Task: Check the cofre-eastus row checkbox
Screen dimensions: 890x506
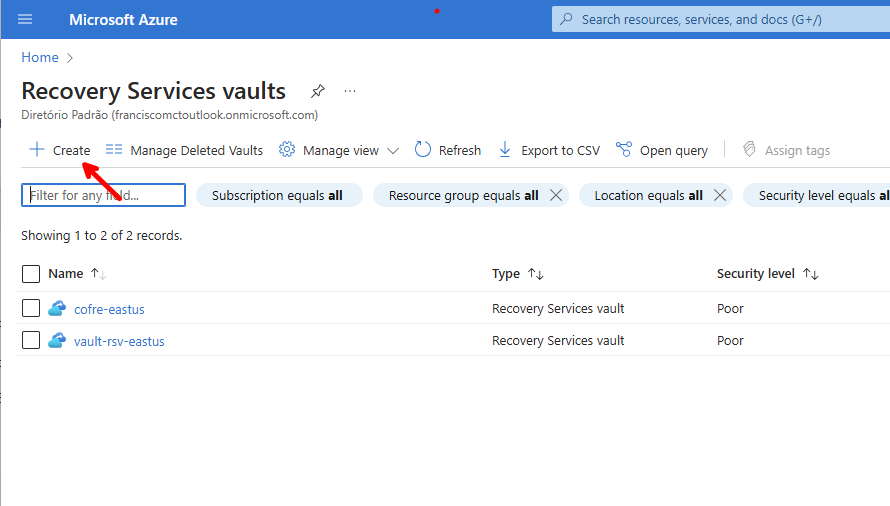Action: click(31, 308)
